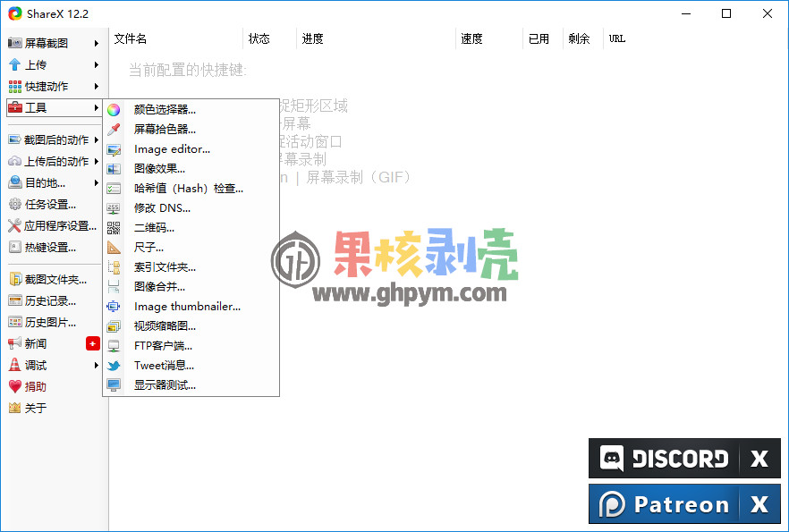Dismiss the Discord banner with X
789x532 pixels.
click(x=759, y=458)
